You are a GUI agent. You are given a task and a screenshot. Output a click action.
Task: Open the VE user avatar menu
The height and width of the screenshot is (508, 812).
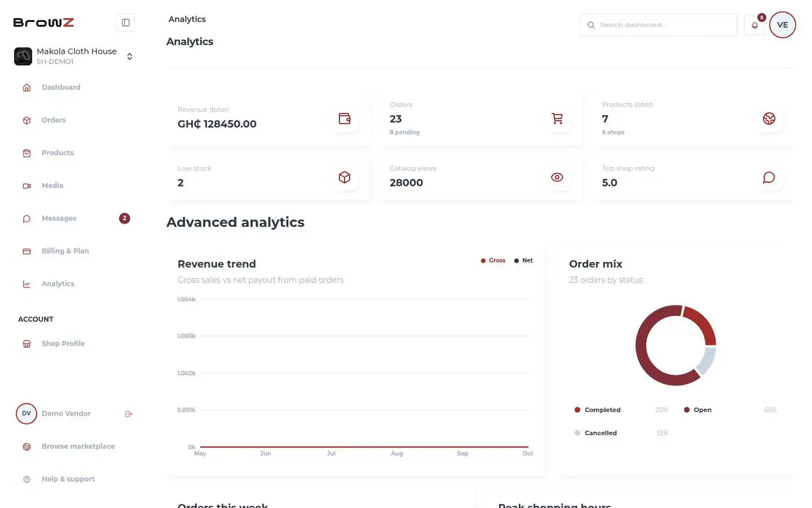(x=783, y=25)
